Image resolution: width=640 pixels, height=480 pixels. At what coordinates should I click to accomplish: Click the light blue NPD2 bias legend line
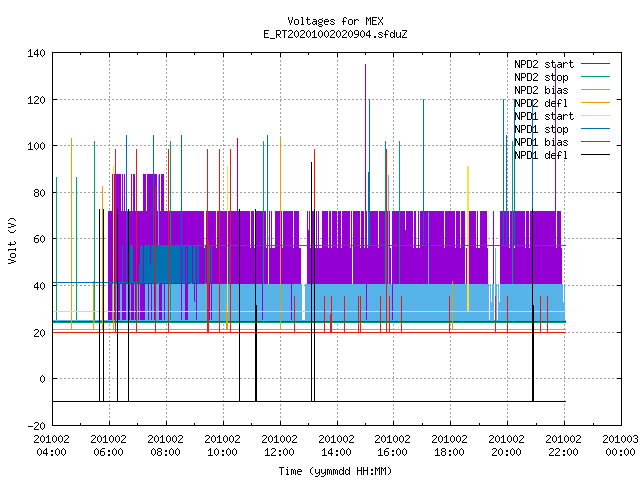[x=595, y=90]
